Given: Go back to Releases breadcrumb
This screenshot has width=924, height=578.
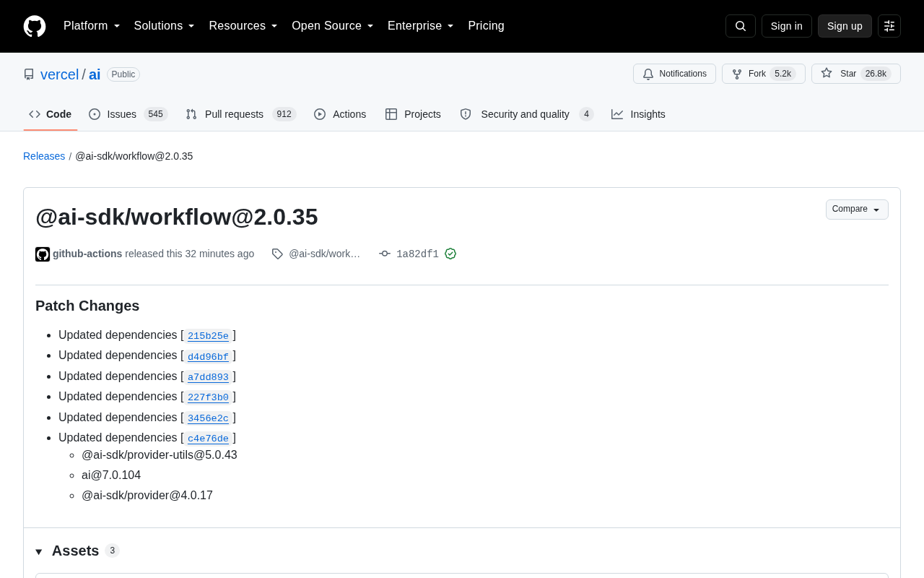Looking at the screenshot, I should coord(44,156).
